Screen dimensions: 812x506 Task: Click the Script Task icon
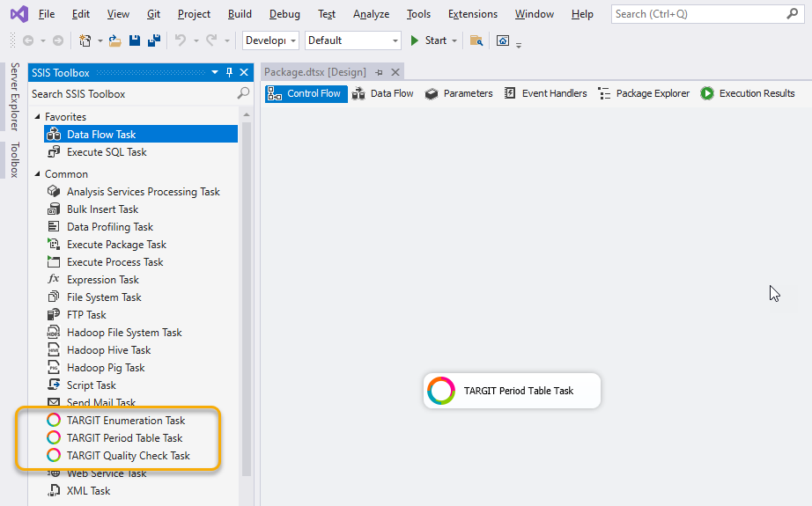pos(54,385)
